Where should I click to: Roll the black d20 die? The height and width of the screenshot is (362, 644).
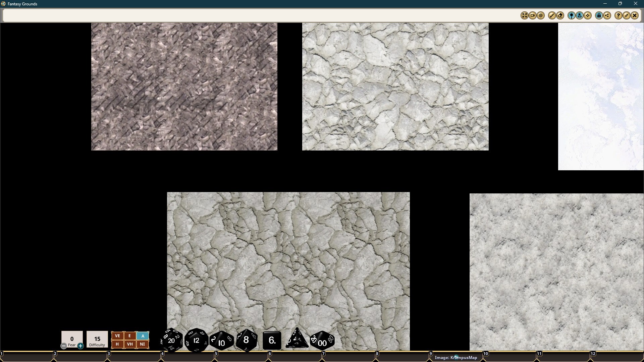171,340
